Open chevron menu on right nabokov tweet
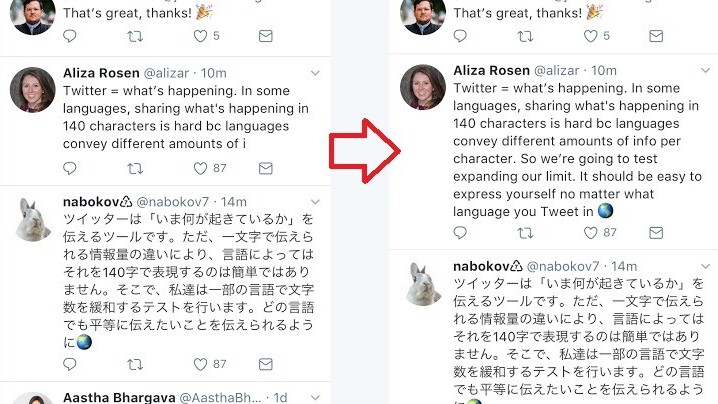Viewport: 718px width, 404px height. click(706, 266)
